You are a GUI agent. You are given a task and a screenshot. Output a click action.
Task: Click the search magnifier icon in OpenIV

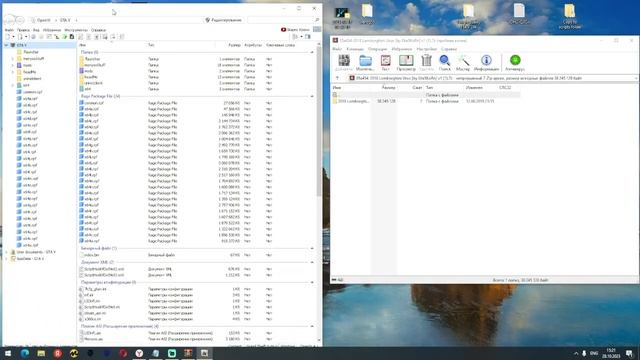pos(317,20)
